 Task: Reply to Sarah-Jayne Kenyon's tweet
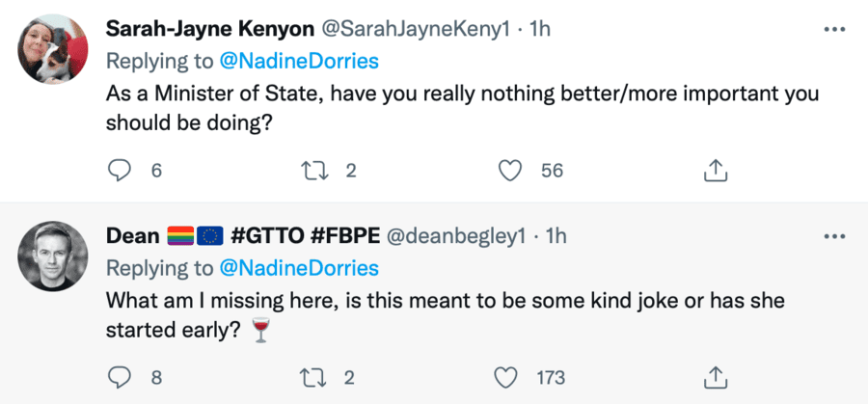[119, 171]
